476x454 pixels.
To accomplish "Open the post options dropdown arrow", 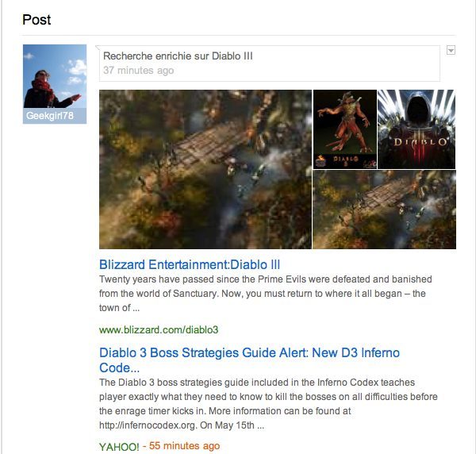I will (x=451, y=51).
